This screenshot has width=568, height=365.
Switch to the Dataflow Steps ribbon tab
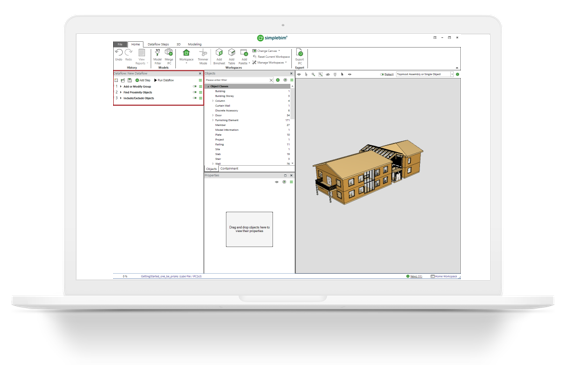point(158,44)
